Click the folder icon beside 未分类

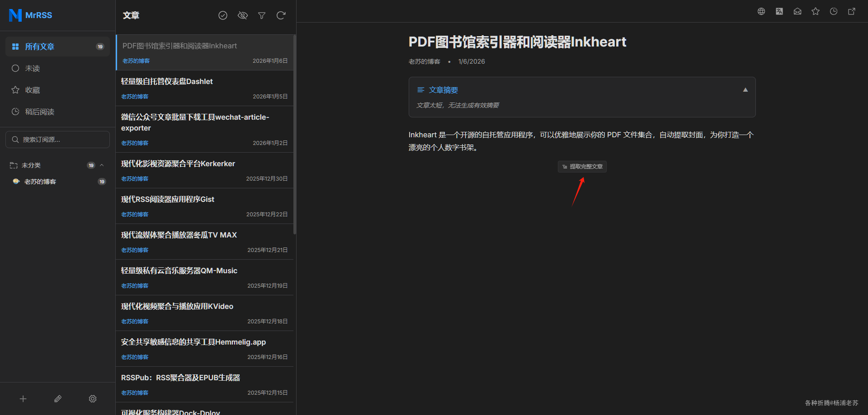pos(14,165)
